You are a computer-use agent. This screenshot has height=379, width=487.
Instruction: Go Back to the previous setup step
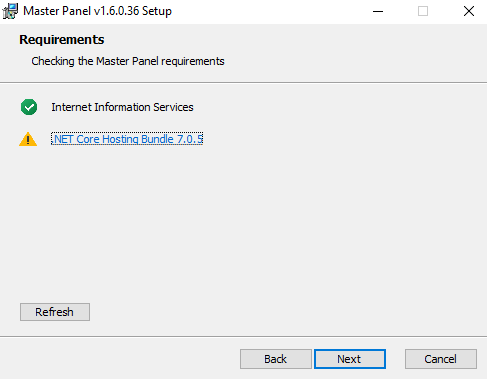coord(276,359)
